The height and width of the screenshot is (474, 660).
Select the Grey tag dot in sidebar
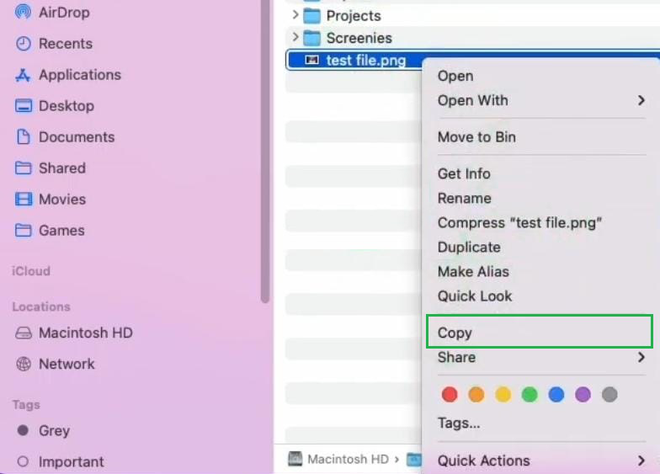coord(23,430)
